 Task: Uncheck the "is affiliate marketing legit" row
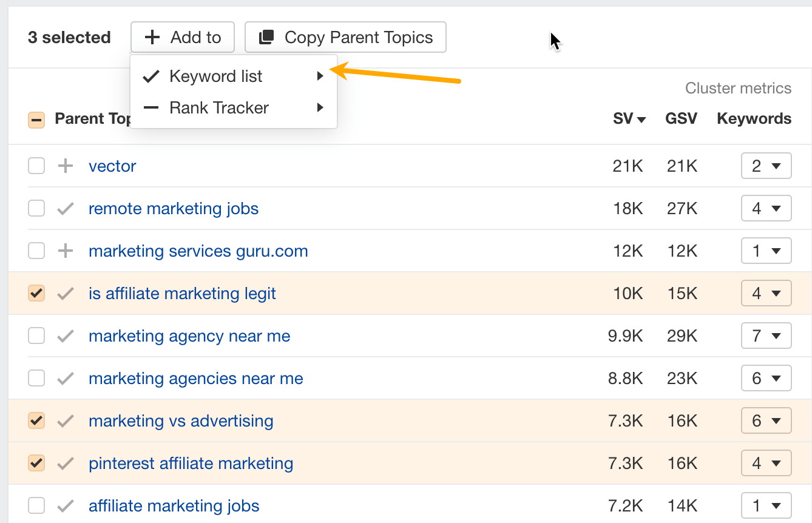tap(36, 293)
